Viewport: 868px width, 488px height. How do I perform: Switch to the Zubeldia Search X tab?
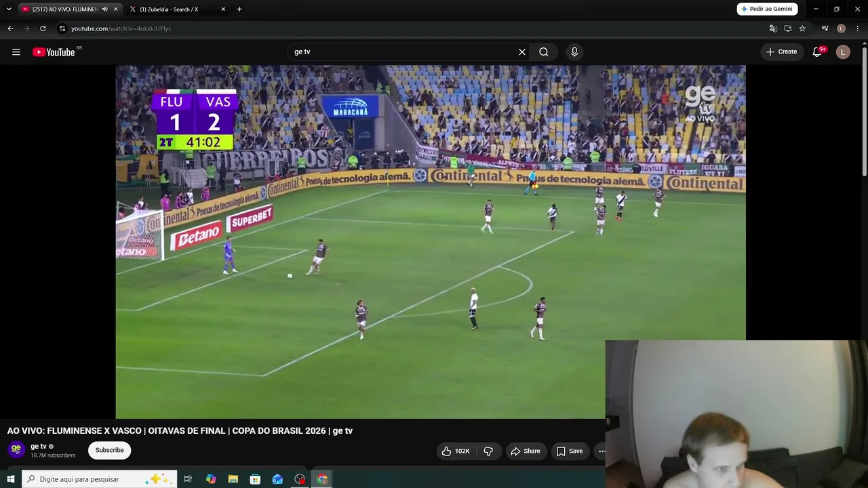click(178, 9)
